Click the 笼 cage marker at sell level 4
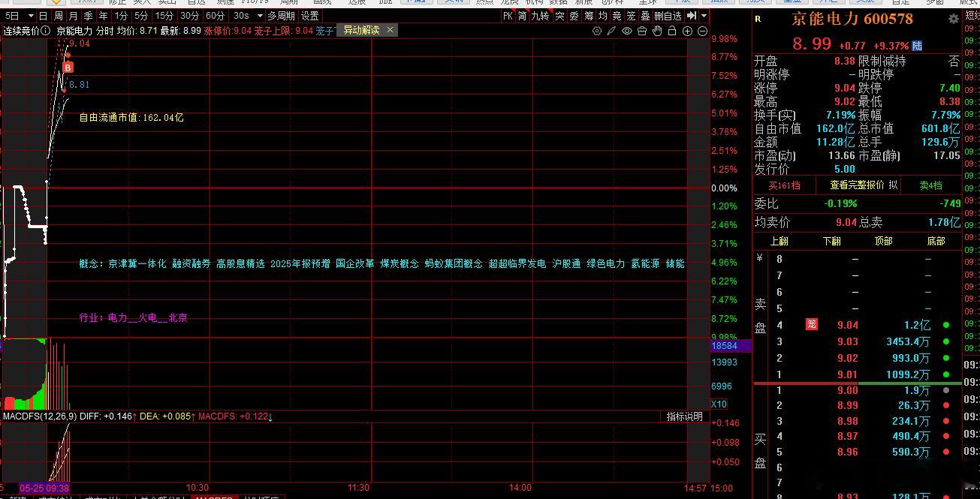 pos(811,325)
